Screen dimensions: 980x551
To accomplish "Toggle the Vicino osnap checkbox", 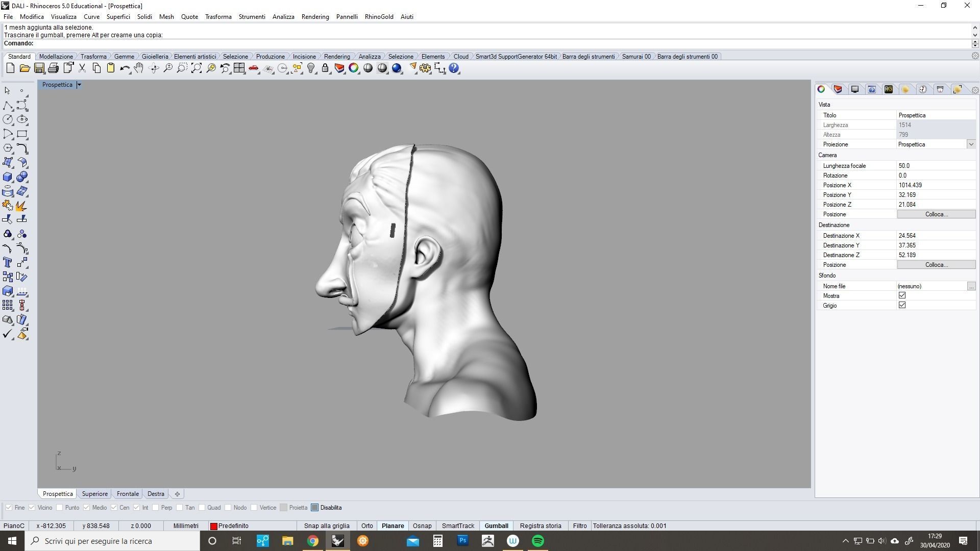I will 32,508.
